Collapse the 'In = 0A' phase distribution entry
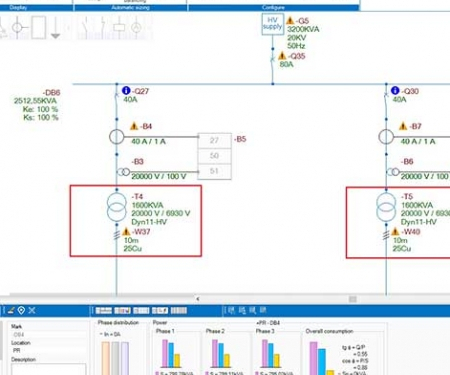This screenshot has width=450, height=375. coord(101,334)
